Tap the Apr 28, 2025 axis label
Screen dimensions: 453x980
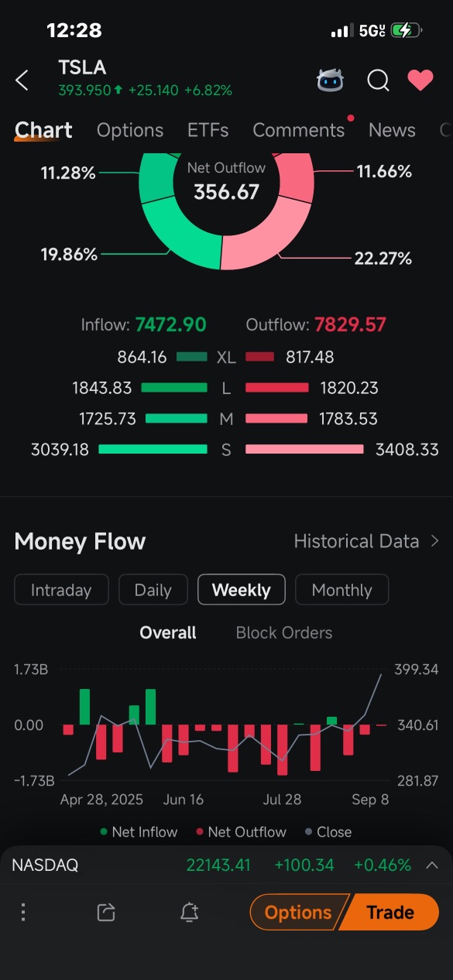coord(101,800)
